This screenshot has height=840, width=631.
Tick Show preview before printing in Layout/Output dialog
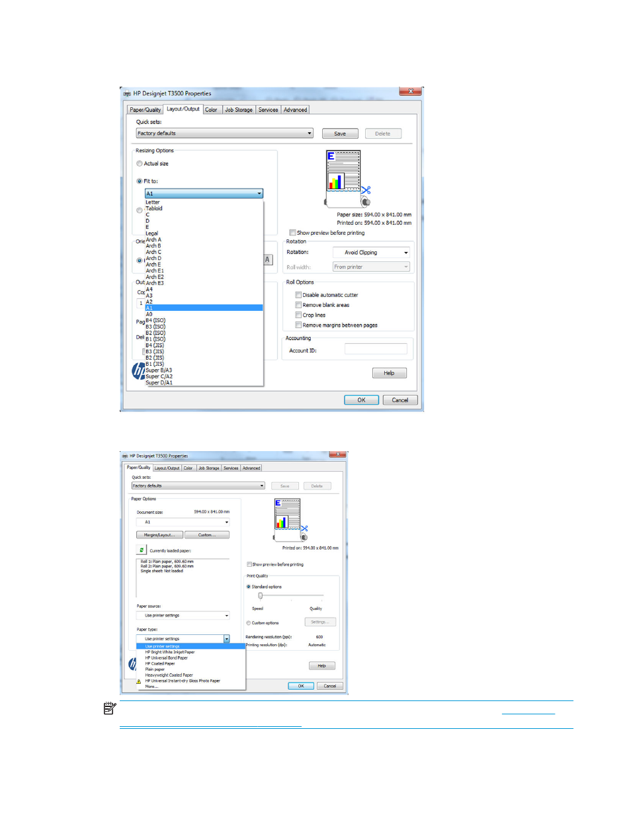(292, 233)
